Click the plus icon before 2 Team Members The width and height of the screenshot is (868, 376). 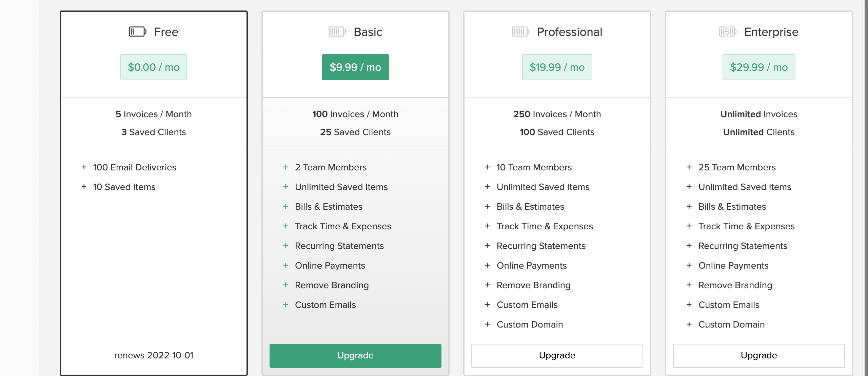(x=285, y=167)
